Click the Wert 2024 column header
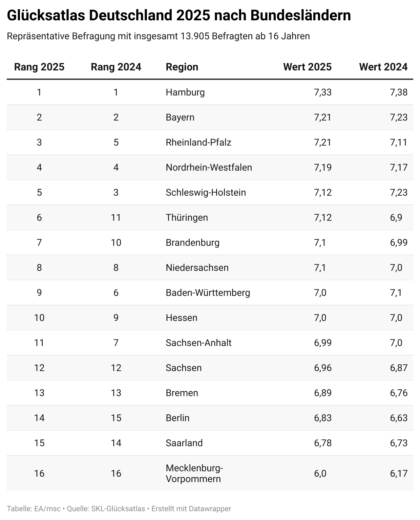 383,67
